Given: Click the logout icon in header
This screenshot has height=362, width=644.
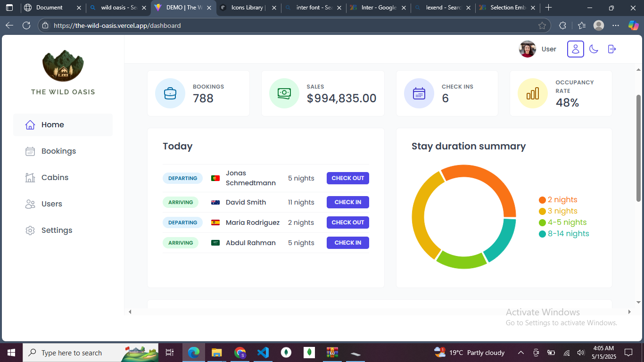Looking at the screenshot, I should point(612,49).
